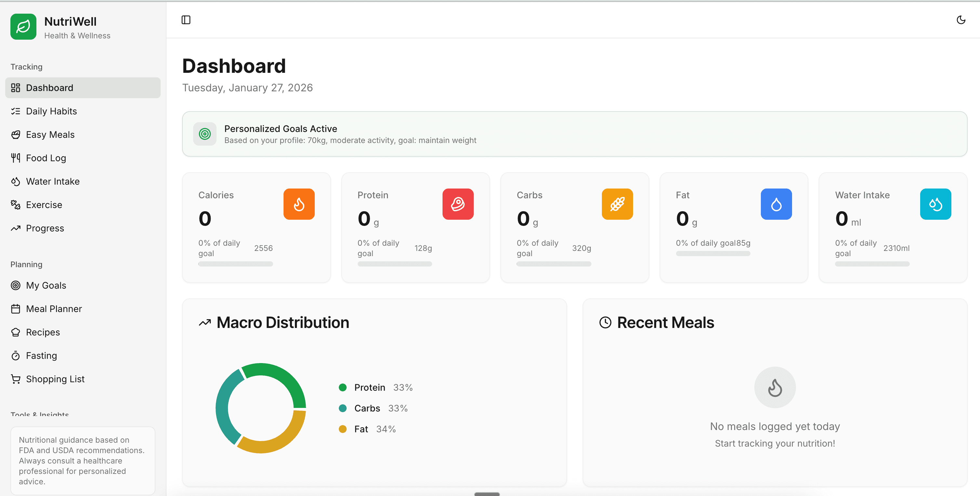Click the red meat icon on the Protein card

point(458,204)
